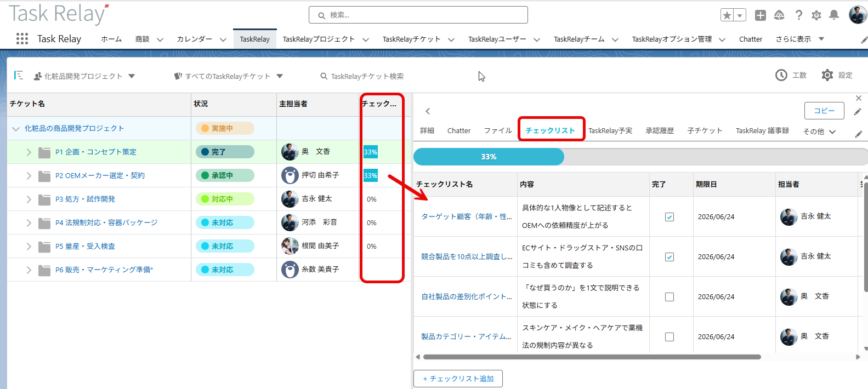The width and height of the screenshot is (868, 389).
Task: Click folder icon of P3 処方・試作開発
Action: (x=44, y=199)
